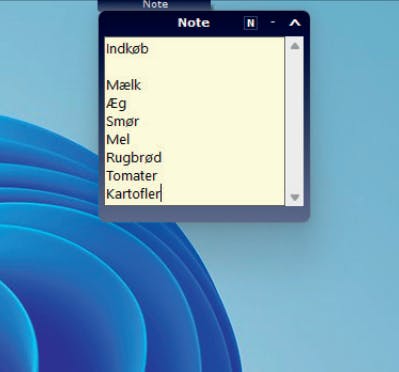Collapse the note with the up chevron
This screenshot has height=372, width=399.
(x=295, y=23)
